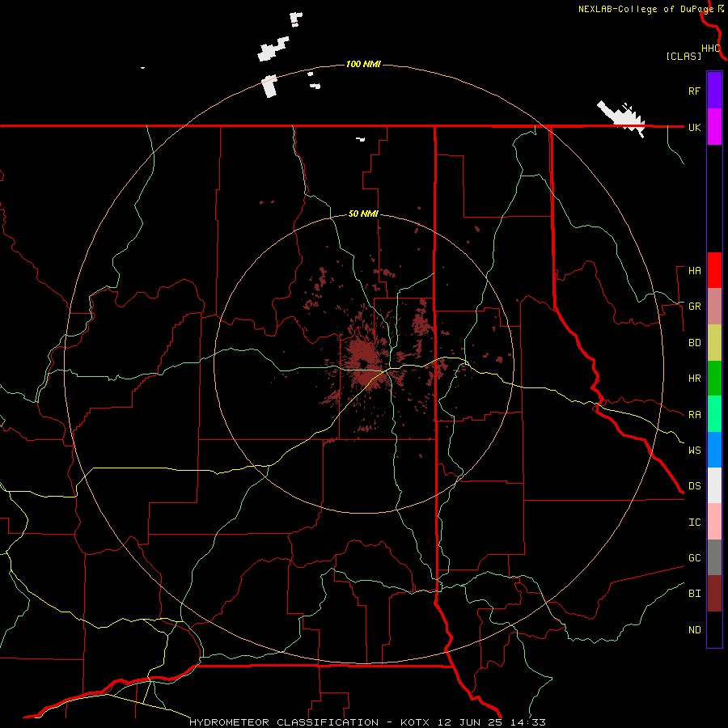Click the UK magenta legend swatch
728x728 pixels.
[x=714, y=127]
